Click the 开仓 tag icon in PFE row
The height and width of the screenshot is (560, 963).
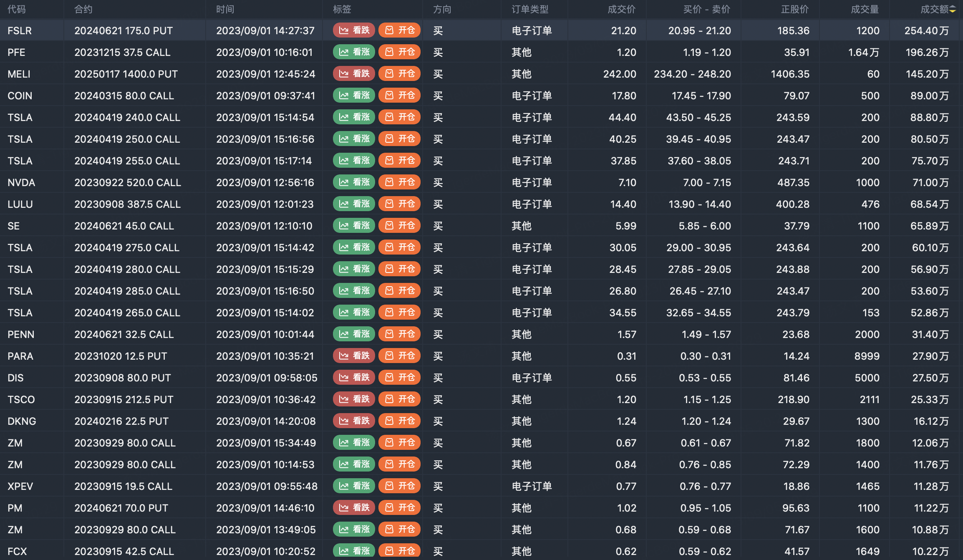(389, 52)
